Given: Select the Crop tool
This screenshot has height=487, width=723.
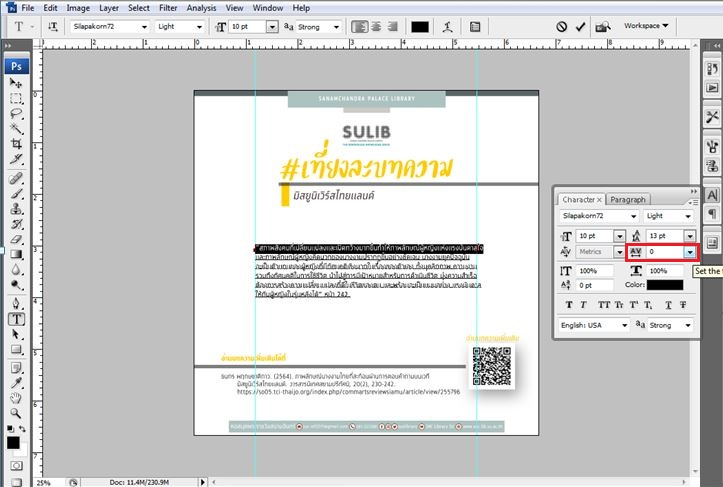Looking at the screenshot, I should [16, 144].
